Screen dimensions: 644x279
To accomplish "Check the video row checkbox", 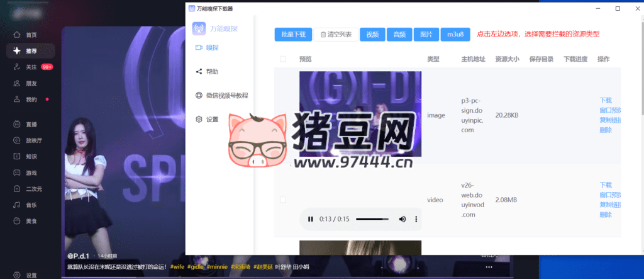I will (282, 200).
